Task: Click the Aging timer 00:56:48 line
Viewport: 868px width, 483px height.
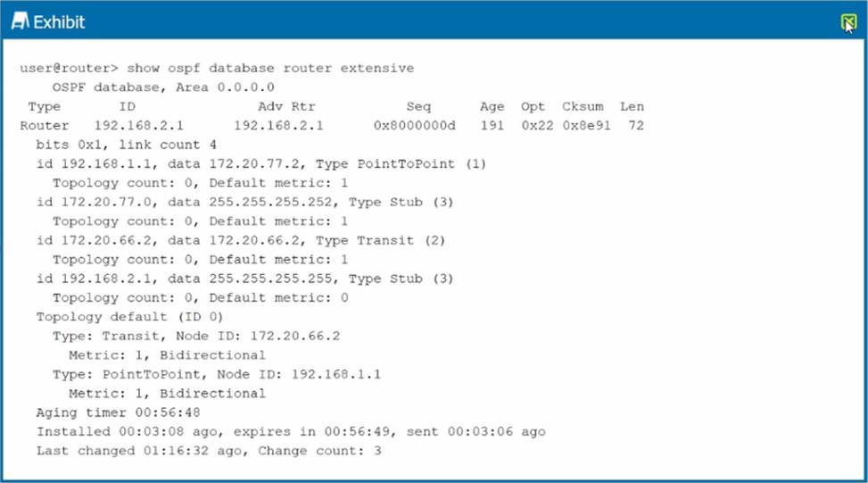Action: [118, 412]
